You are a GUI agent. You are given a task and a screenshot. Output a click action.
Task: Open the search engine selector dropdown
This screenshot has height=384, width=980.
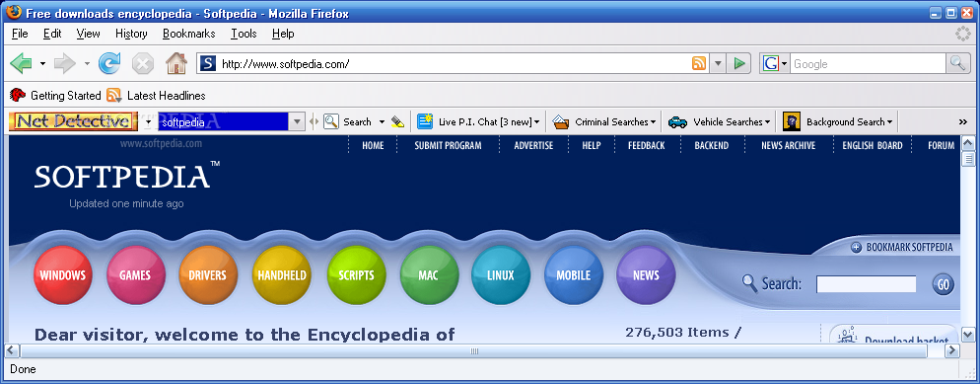click(x=784, y=63)
